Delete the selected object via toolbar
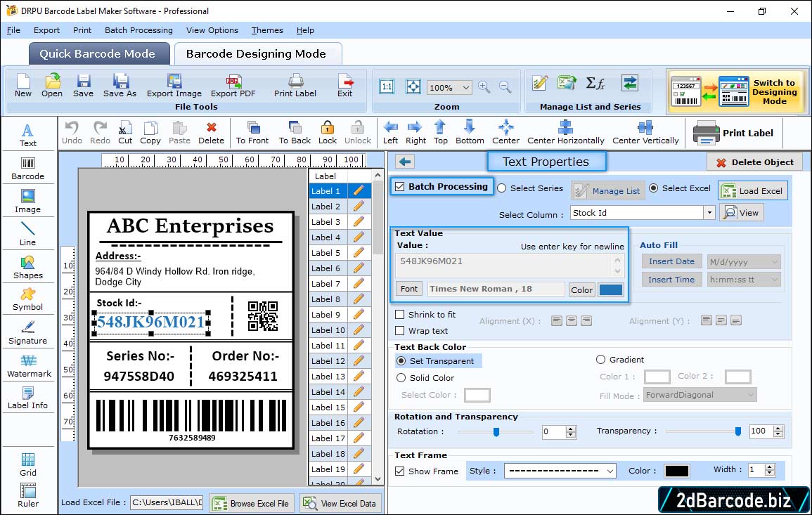The height and width of the screenshot is (515, 812). click(x=212, y=133)
